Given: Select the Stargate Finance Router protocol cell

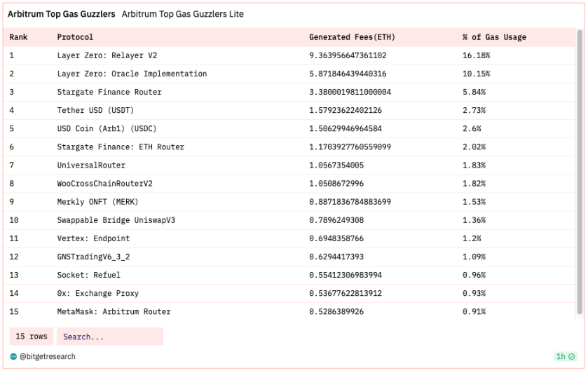Looking at the screenshot, I should tap(109, 92).
